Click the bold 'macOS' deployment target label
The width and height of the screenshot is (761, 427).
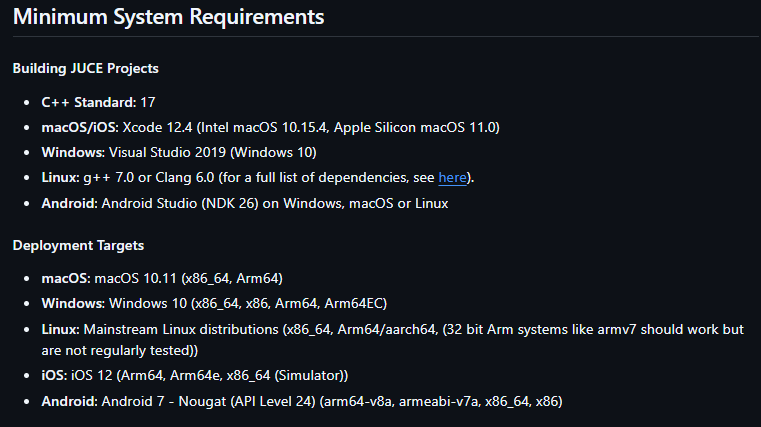(65, 278)
